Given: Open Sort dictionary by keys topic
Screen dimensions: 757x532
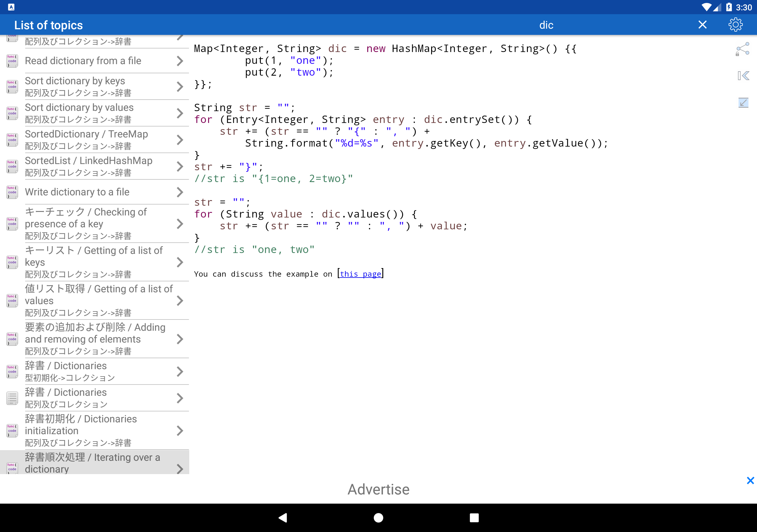Looking at the screenshot, I should tap(95, 87).
